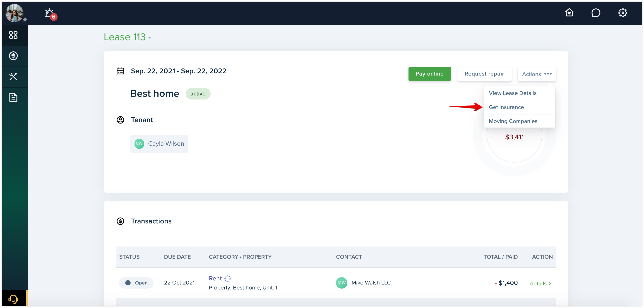Click the Tenant section heading
The height and width of the screenshot is (308, 644).
pyautogui.click(x=142, y=120)
